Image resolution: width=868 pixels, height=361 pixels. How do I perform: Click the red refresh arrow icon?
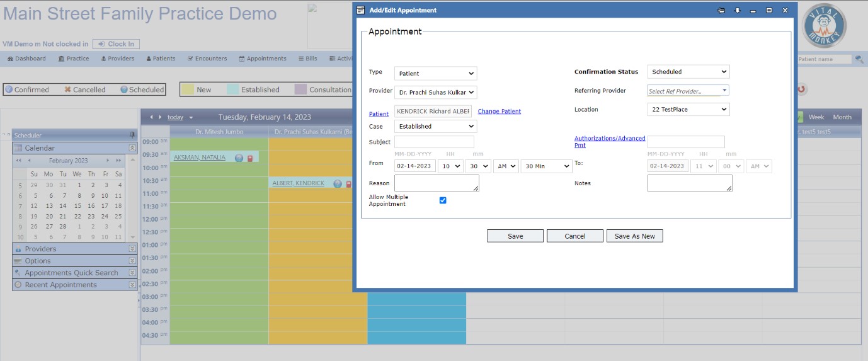(x=801, y=89)
